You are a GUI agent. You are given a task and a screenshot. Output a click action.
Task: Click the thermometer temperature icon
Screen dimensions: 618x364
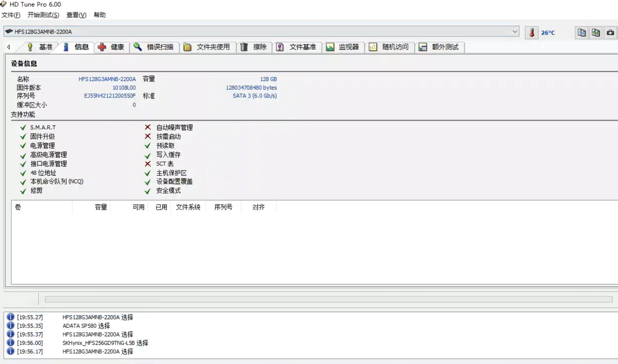[532, 33]
